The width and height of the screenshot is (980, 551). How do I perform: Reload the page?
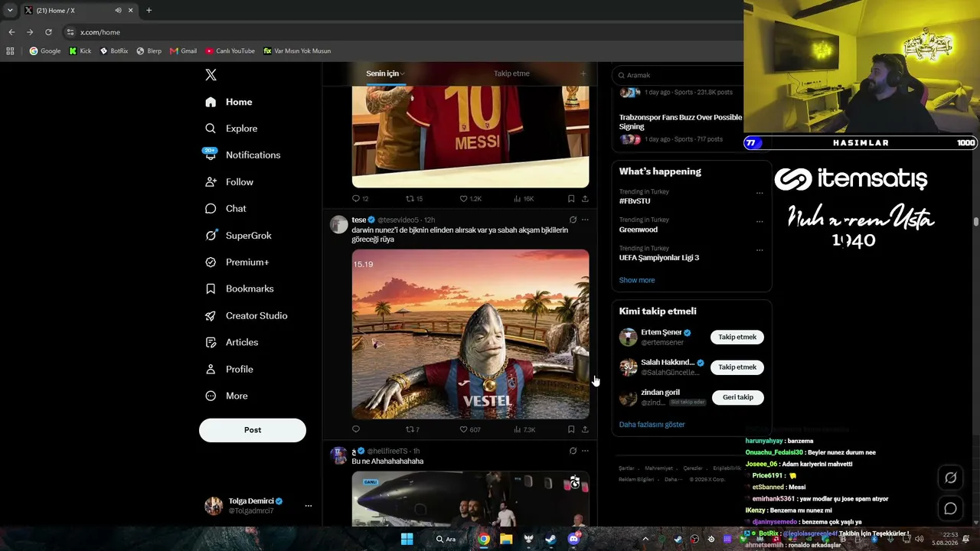(x=48, y=32)
